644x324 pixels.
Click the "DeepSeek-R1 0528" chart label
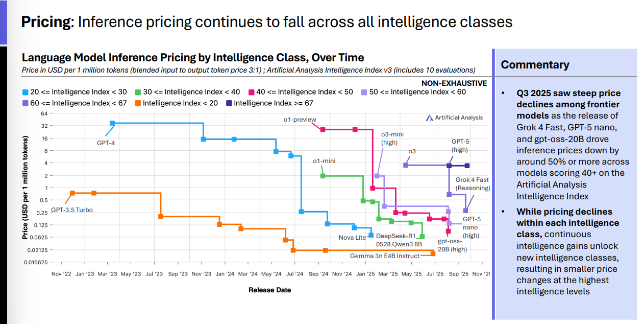tap(396, 240)
